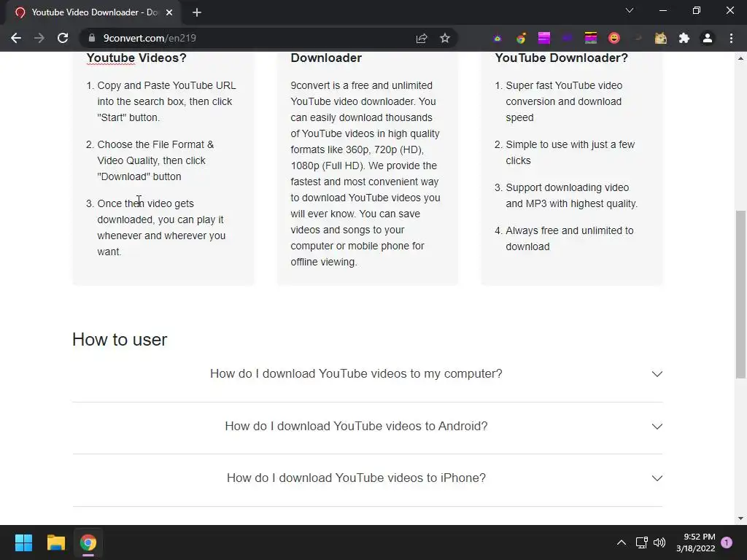The image size is (747, 560).
Task: Select the Youtube Video Downloader tab
Action: pyautogui.click(x=93, y=12)
